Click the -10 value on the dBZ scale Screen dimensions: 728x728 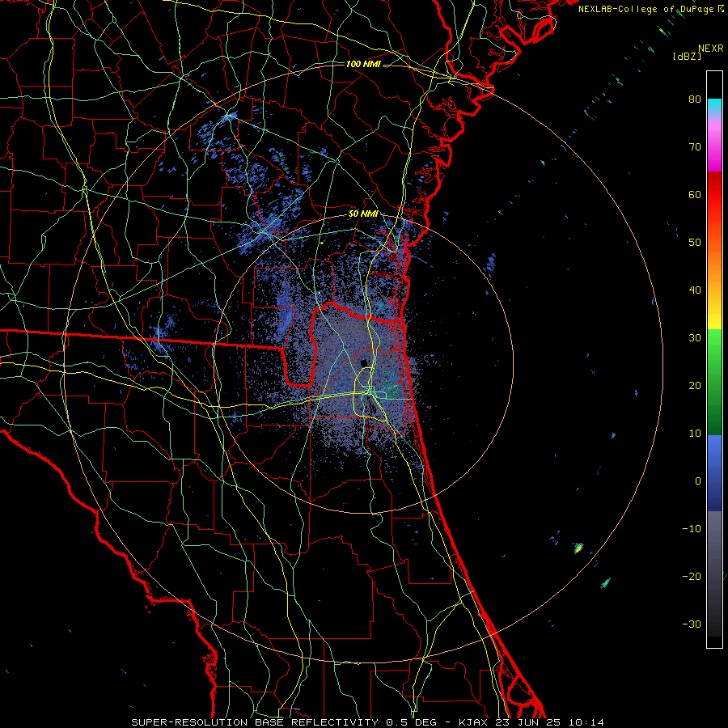coord(692,528)
